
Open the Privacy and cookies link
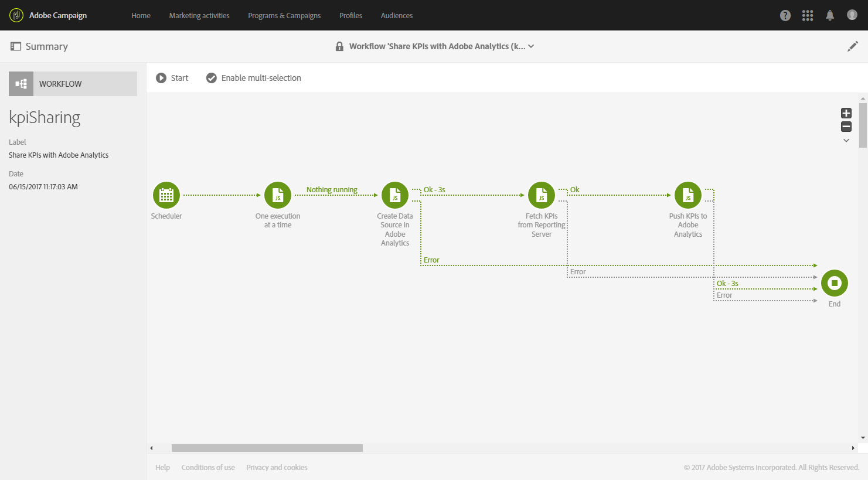277,468
